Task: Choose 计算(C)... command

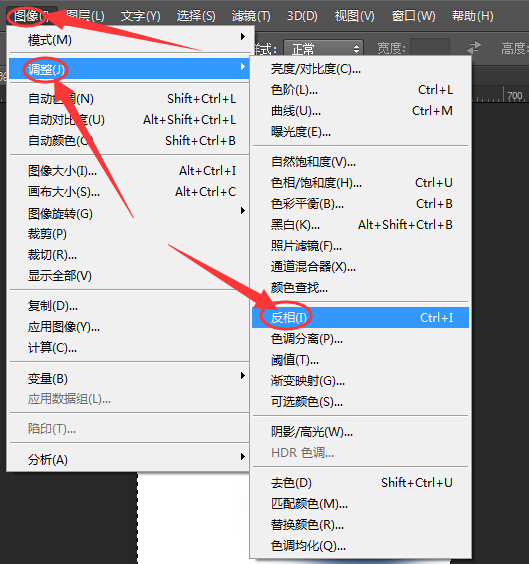Action: (x=129, y=348)
